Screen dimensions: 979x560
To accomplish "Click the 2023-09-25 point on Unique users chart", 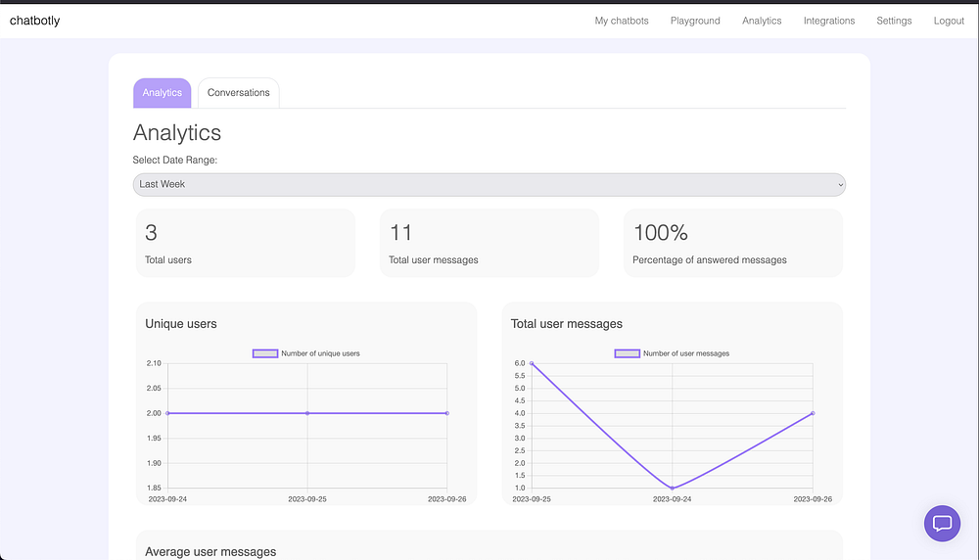I will tap(307, 413).
